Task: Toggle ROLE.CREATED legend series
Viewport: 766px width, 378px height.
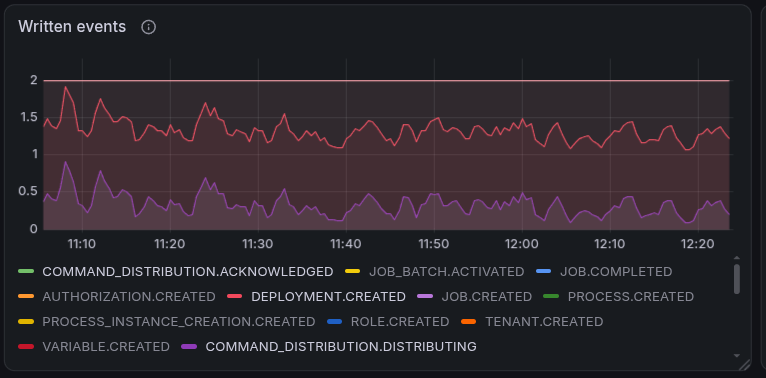Action: click(x=400, y=322)
